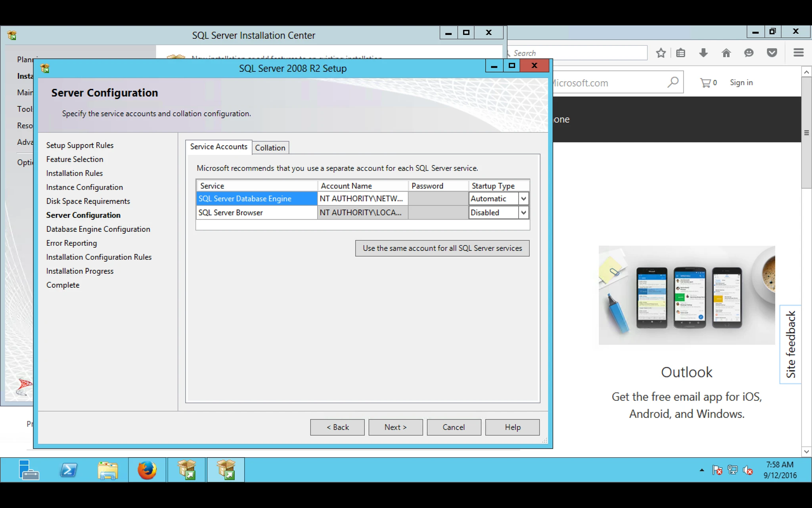The width and height of the screenshot is (812, 508).
Task: Click the magnifier search icon on Microsoft.com
Action: pos(673,82)
